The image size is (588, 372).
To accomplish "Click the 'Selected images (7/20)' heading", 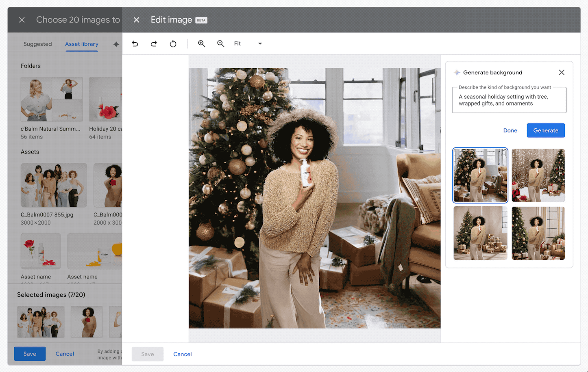I will (x=51, y=295).
